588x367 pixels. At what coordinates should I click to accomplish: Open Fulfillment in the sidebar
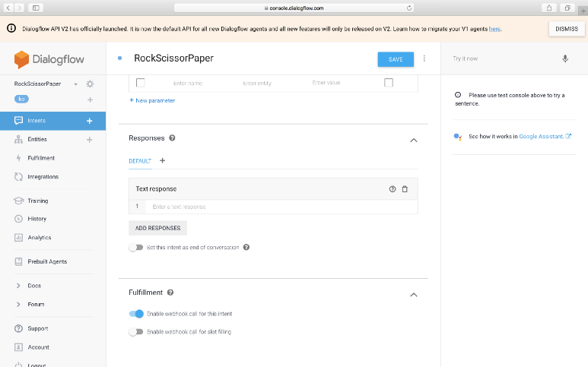click(41, 158)
